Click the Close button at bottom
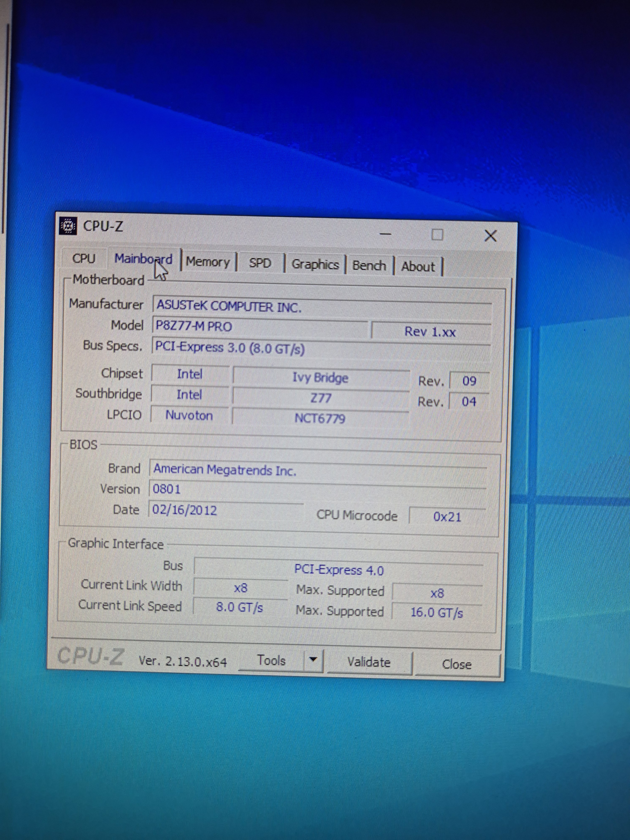Viewport: 630px width, 840px height. (457, 665)
